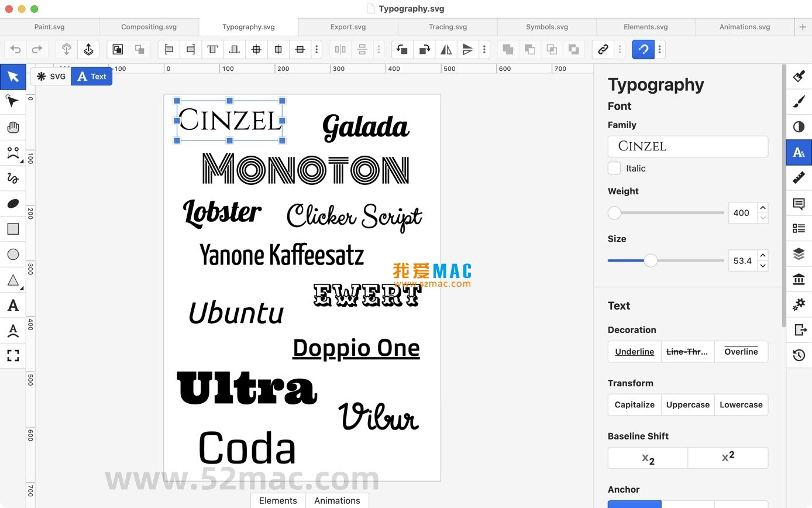The image size is (812, 508).
Task: Open more rotate and flip options menu
Action: tap(484, 50)
